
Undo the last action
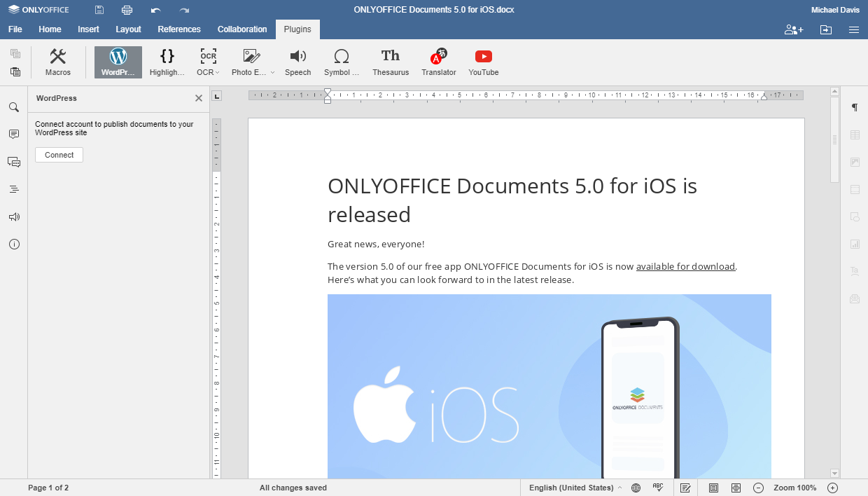(x=155, y=10)
